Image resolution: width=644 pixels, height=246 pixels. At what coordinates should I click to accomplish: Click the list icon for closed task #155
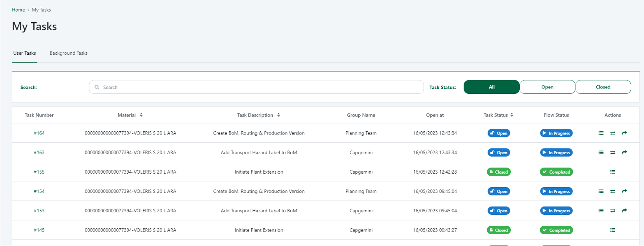(613, 172)
